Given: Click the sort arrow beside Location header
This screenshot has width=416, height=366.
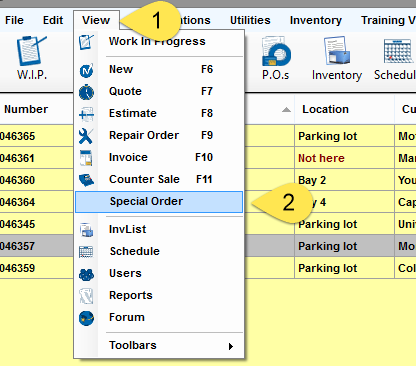Looking at the screenshot, I should click(x=286, y=110).
